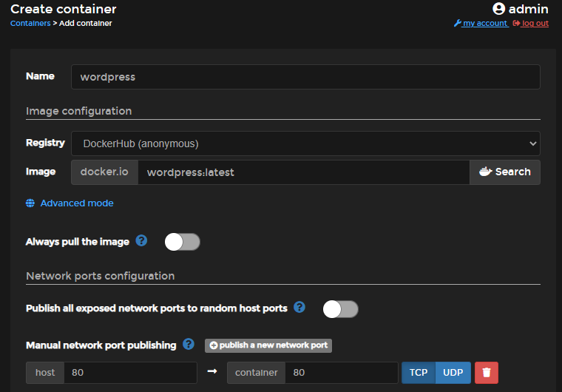Click the Image configuration section heading
This screenshot has height=392, width=562.
[79, 111]
